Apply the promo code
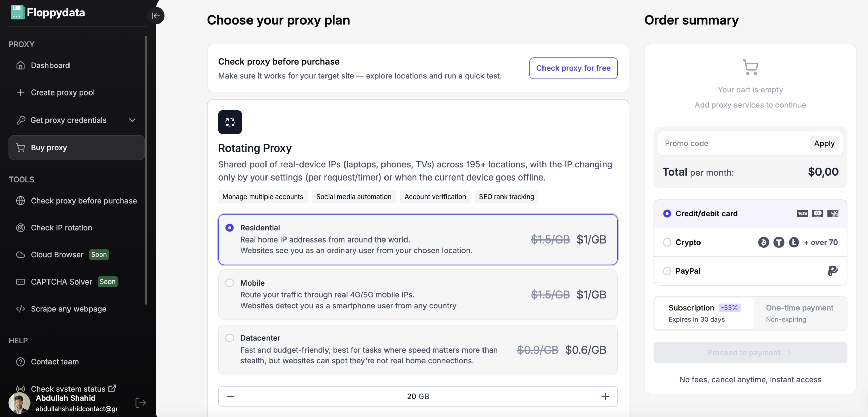This screenshot has height=417, width=868. [x=824, y=143]
